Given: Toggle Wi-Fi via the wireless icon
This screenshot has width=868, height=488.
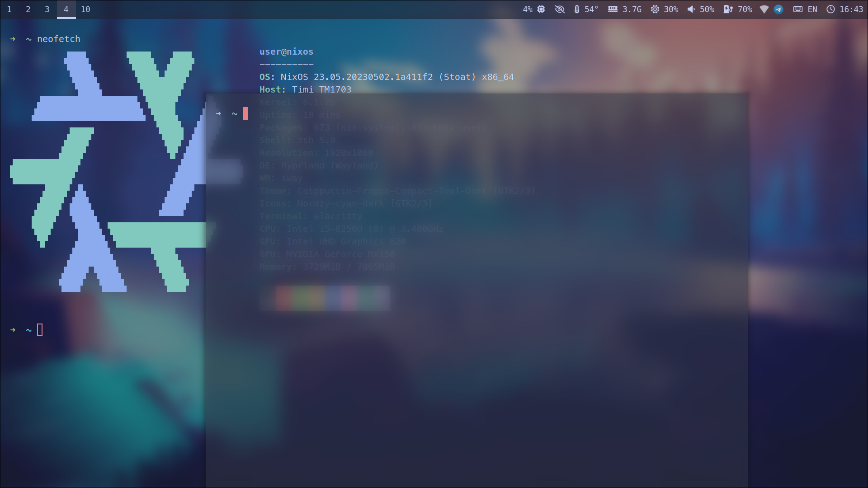Looking at the screenshot, I should coord(764,9).
